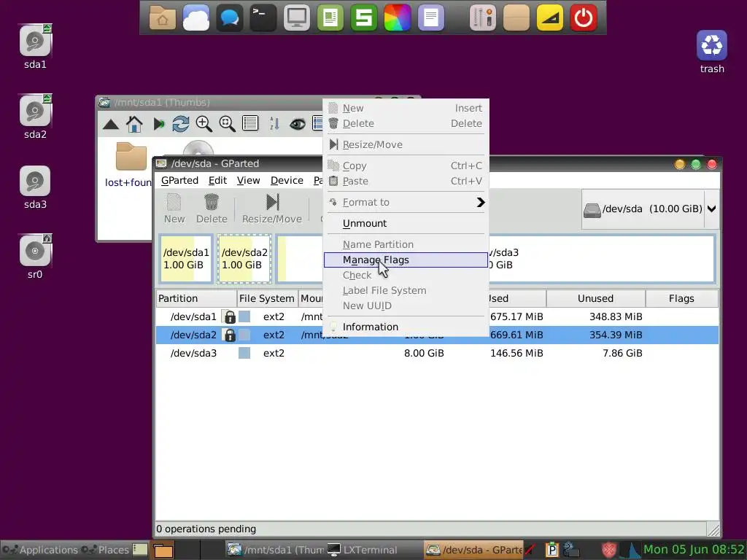Open the rainbow color app in dock
The image size is (747, 560).
(398, 18)
